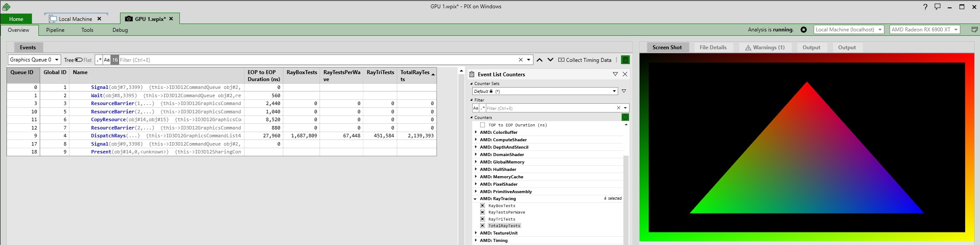Expand the AMD: PixelShader counter group

click(x=476, y=184)
